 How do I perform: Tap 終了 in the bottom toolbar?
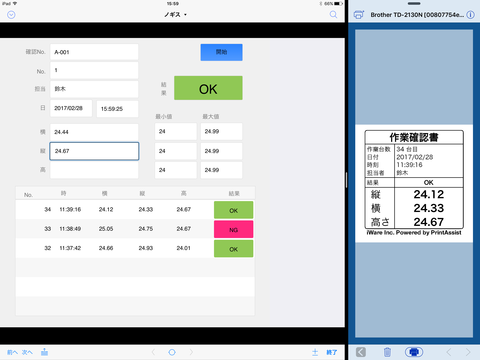(x=332, y=352)
